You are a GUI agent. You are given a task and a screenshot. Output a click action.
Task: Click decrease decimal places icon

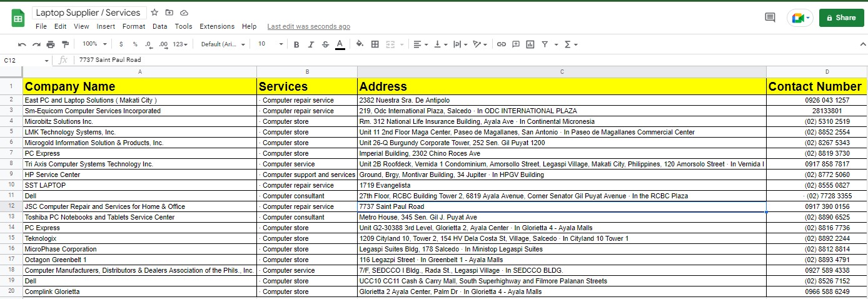pyautogui.click(x=149, y=44)
